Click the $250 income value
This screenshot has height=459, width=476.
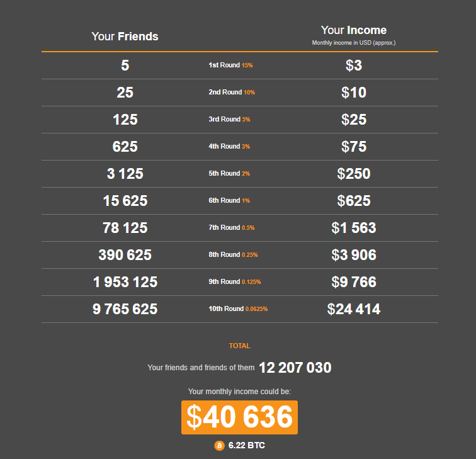(x=353, y=174)
